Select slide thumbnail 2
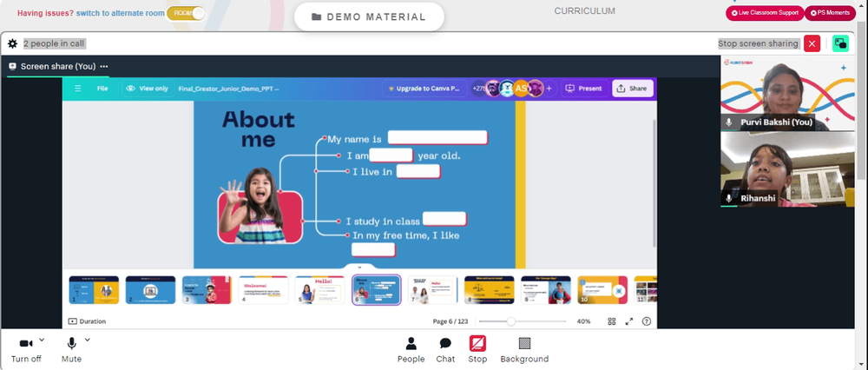The image size is (868, 370). coord(150,290)
